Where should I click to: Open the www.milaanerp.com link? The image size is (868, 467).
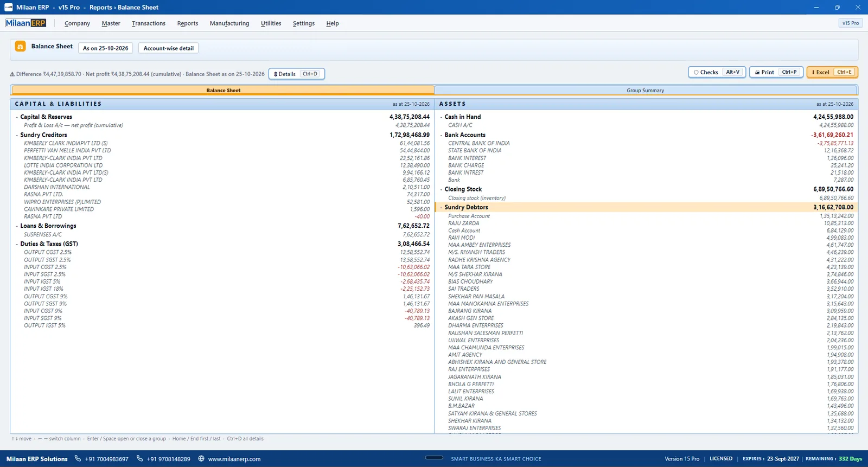[x=234, y=459]
